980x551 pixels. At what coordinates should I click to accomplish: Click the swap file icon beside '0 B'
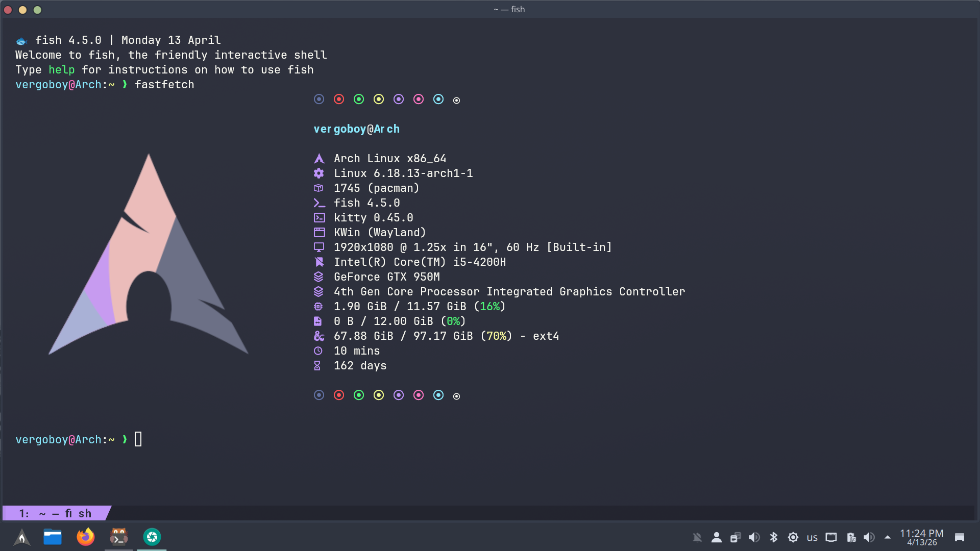tap(317, 321)
